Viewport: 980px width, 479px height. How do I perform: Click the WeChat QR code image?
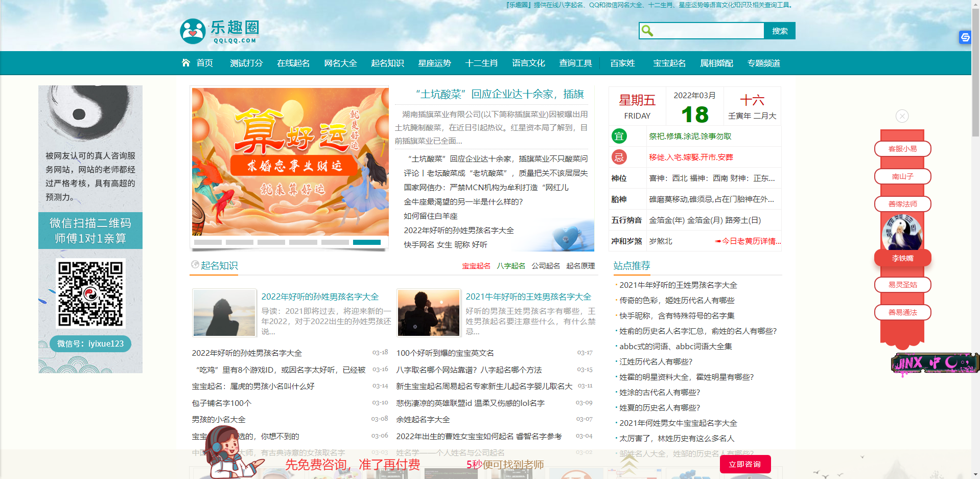(90, 293)
